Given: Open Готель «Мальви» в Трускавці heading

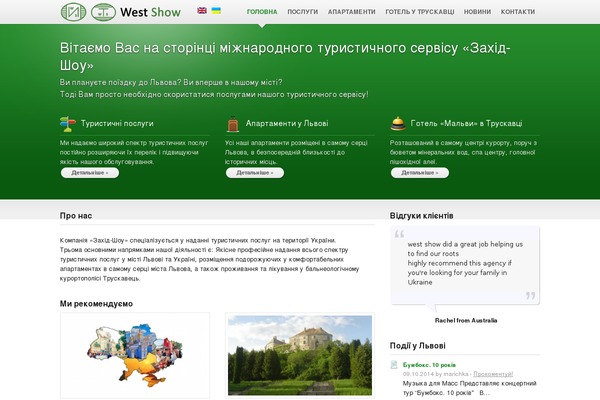Looking at the screenshot, I should tap(466, 123).
